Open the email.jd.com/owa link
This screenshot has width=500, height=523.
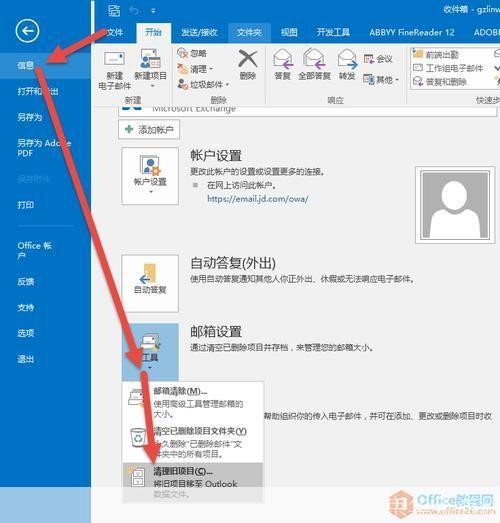tap(258, 199)
